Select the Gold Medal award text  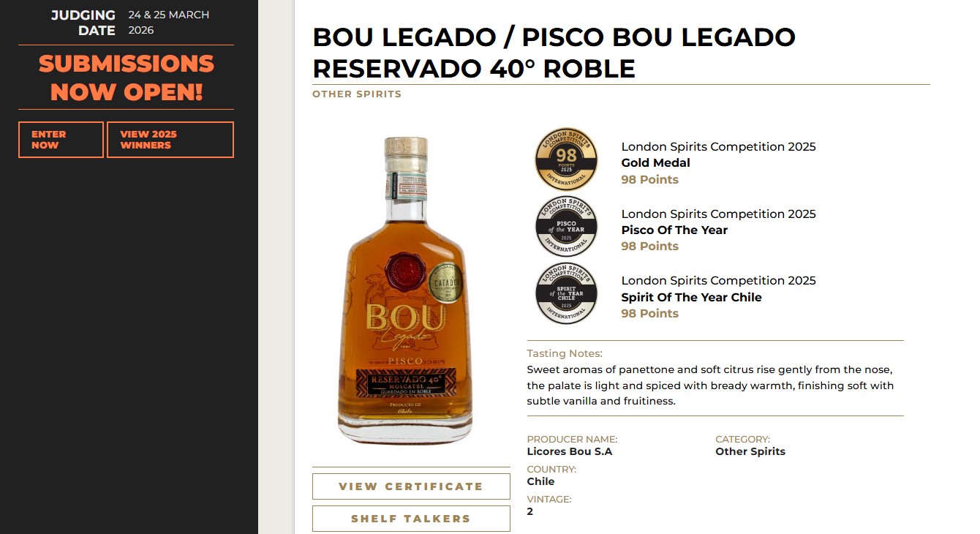coord(656,163)
